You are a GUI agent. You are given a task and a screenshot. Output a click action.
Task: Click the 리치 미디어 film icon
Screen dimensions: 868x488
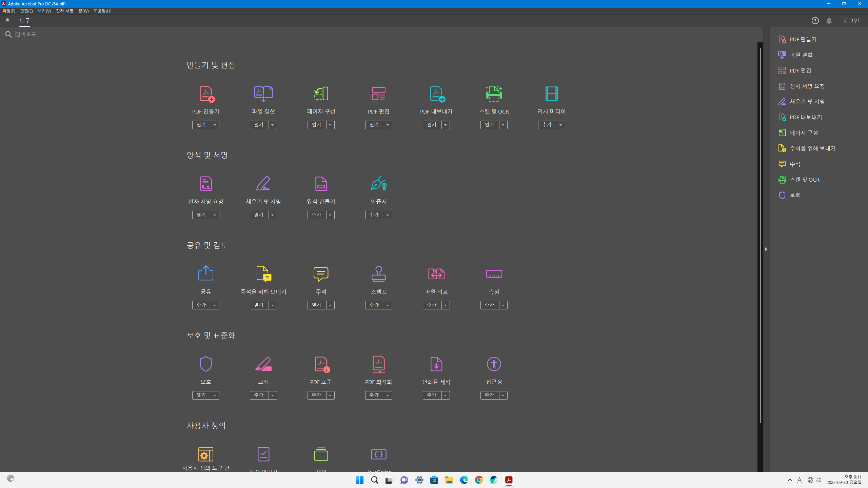click(551, 94)
